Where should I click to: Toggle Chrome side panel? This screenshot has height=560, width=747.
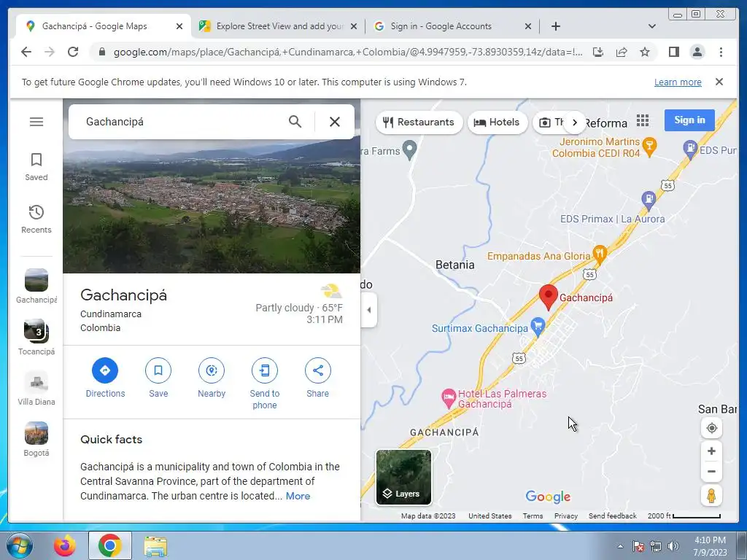pos(673,52)
